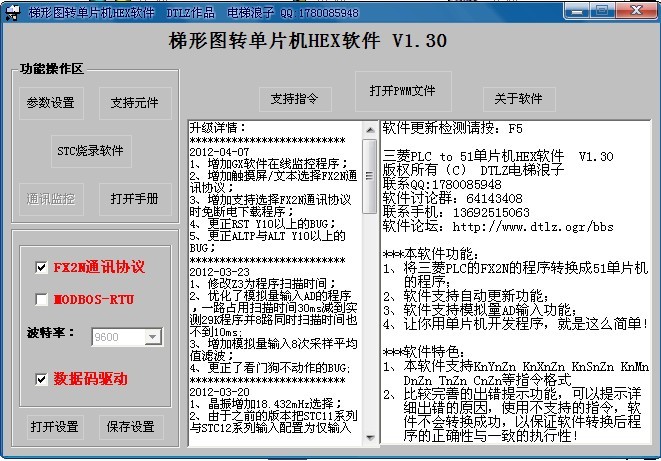Click 打开设置 to load settings
The image size is (661, 461).
click(54, 427)
